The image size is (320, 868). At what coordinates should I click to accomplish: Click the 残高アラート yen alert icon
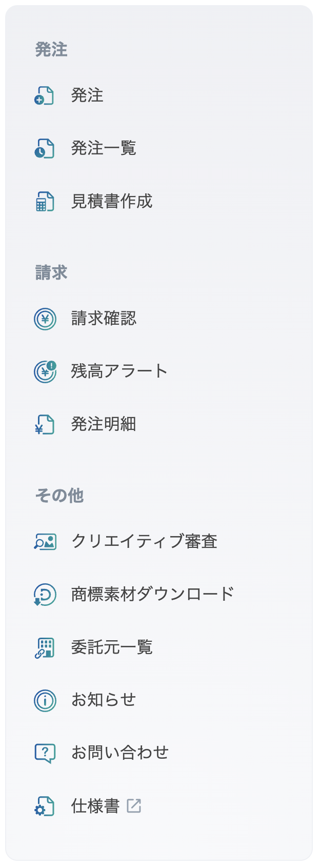tap(45, 371)
